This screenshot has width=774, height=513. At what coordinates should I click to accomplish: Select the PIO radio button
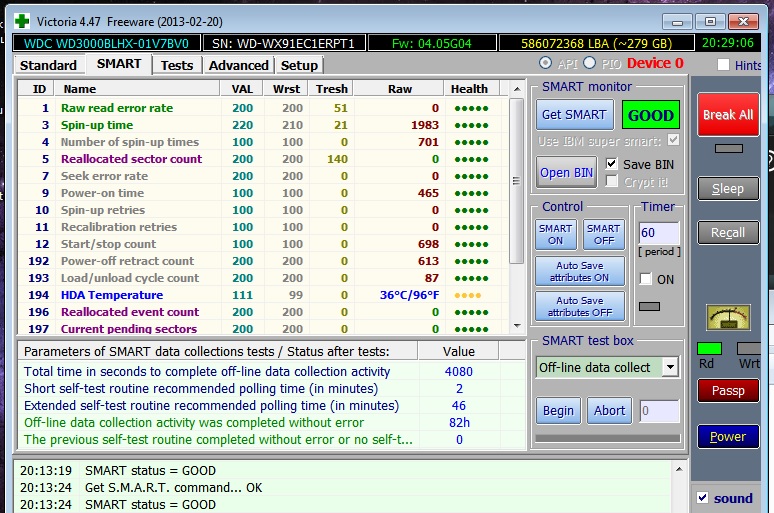click(589, 64)
